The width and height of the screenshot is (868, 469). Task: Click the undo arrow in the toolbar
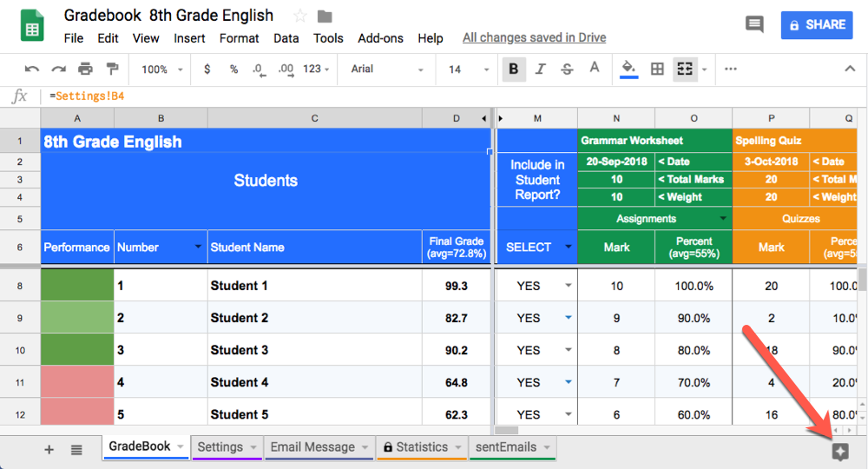tap(32, 69)
